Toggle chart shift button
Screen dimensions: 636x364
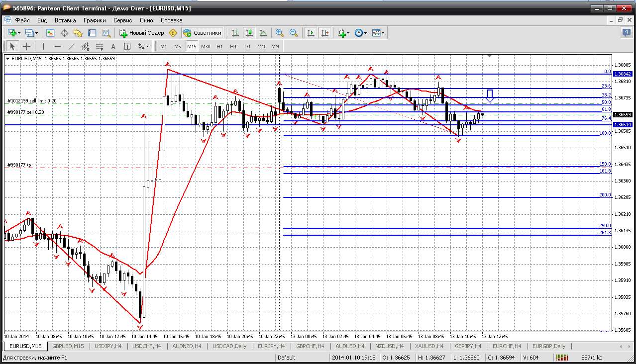pos(325,33)
